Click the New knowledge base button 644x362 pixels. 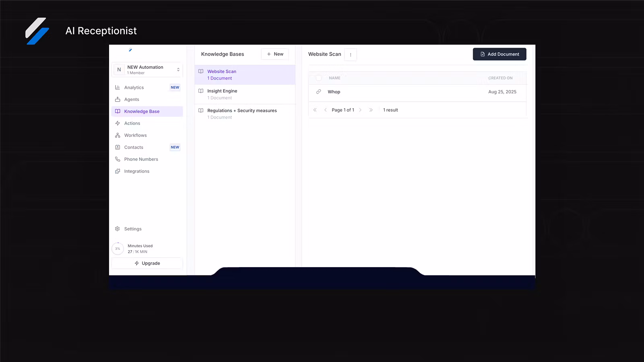coord(275,54)
